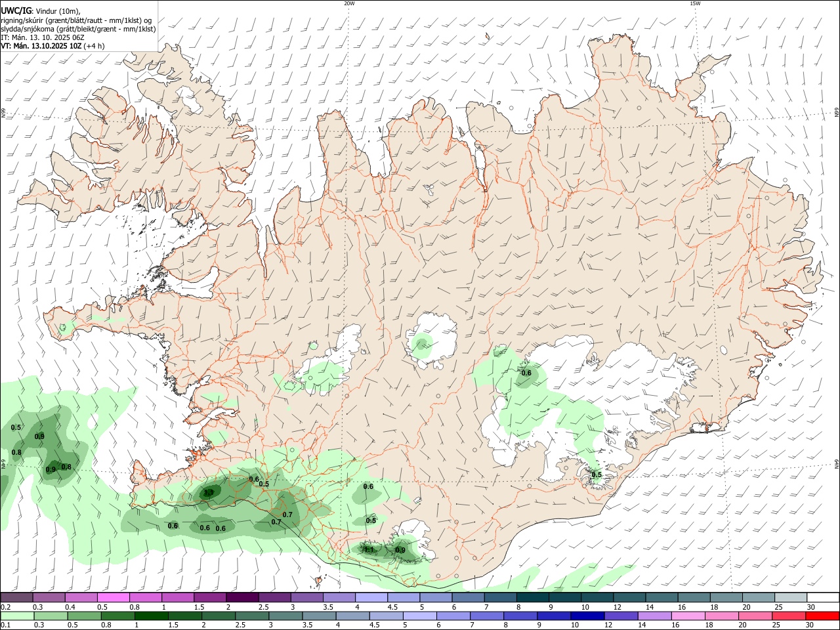Click the '14' label in the lower legend

641,625
